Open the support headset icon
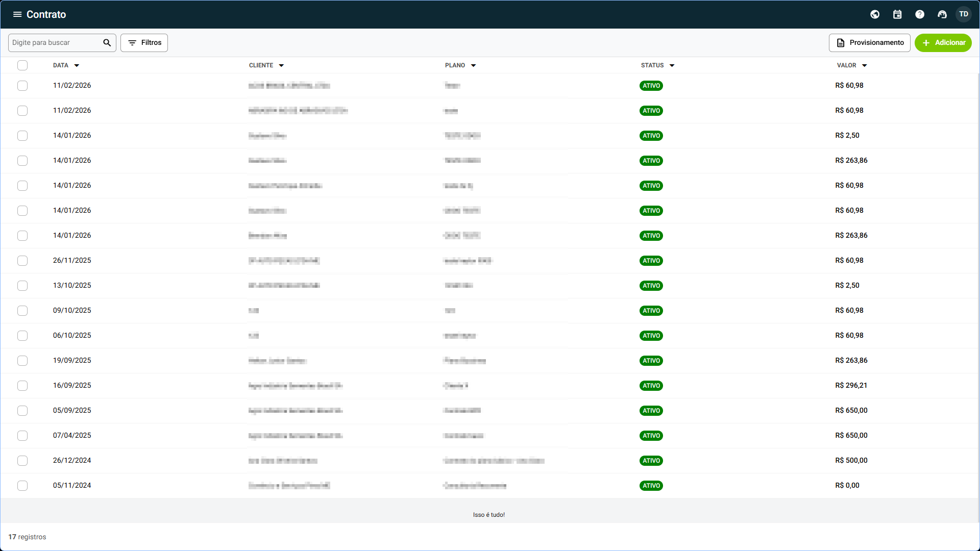 942,14
